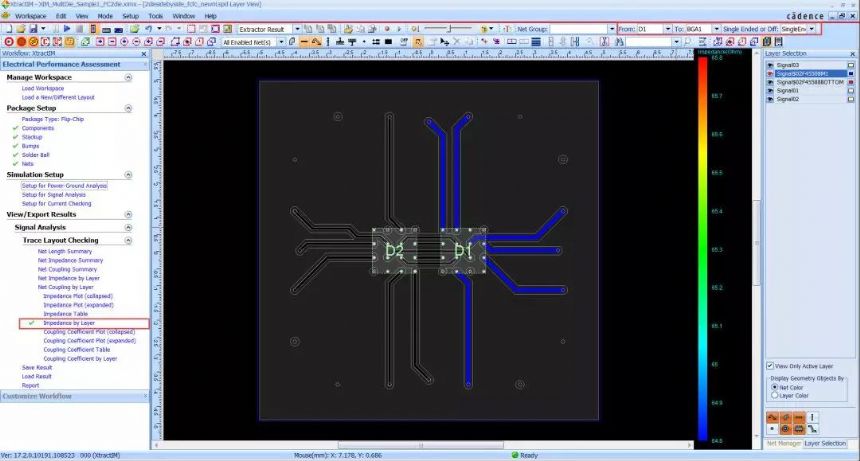Click Coupling Coefficient Table link
Viewport: 860px width, 461px height.
click(x=77, y=350)
